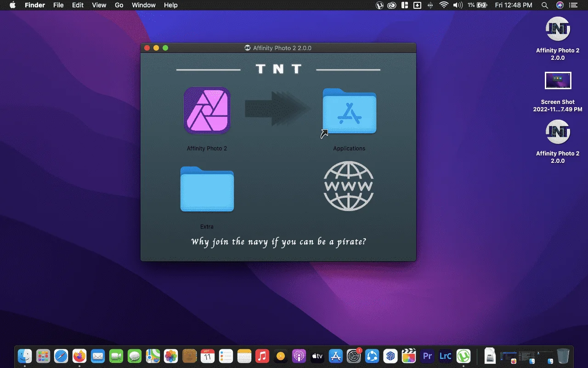Image resolution: width=588 pixels, height=368 pixels.
Task: Click the Creative Cloud menu bar icon
Action: pyautogui.click(x=391, y=5)
